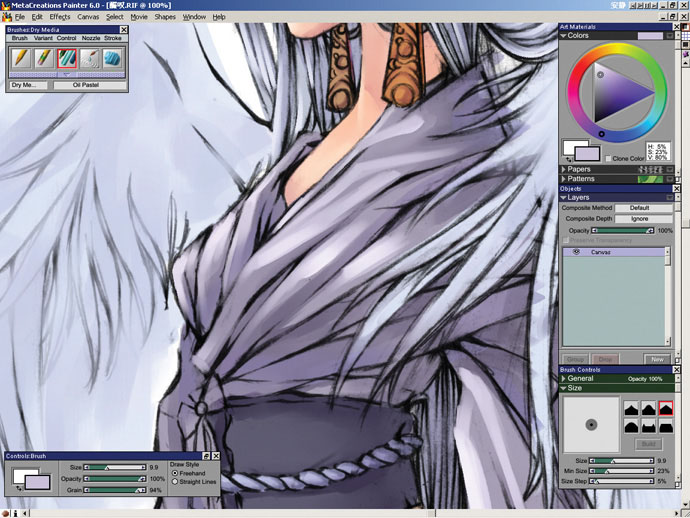Open the Edit menu
Screen dimensions: 690x518
tap(37, 17)
